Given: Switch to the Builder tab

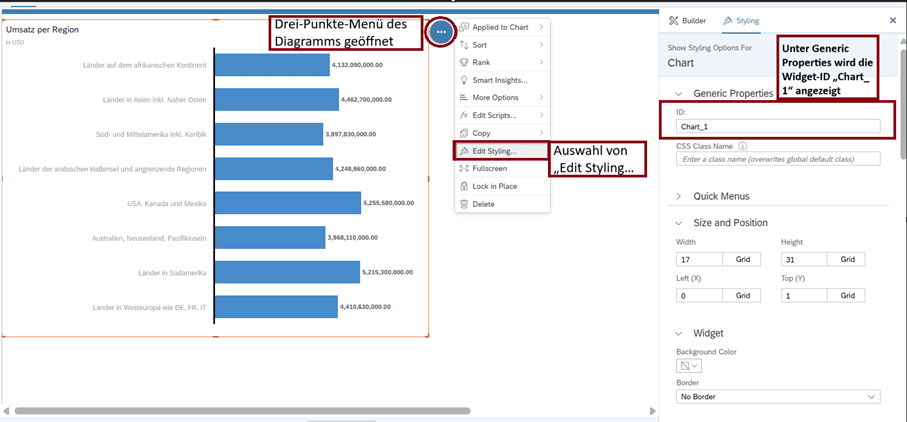Looking at the screenshot, I should (x=688, y=20).
